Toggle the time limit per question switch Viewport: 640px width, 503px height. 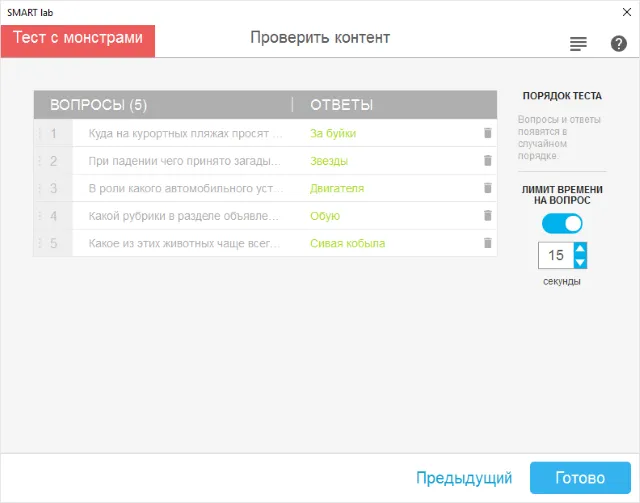[x=562, y=224]
